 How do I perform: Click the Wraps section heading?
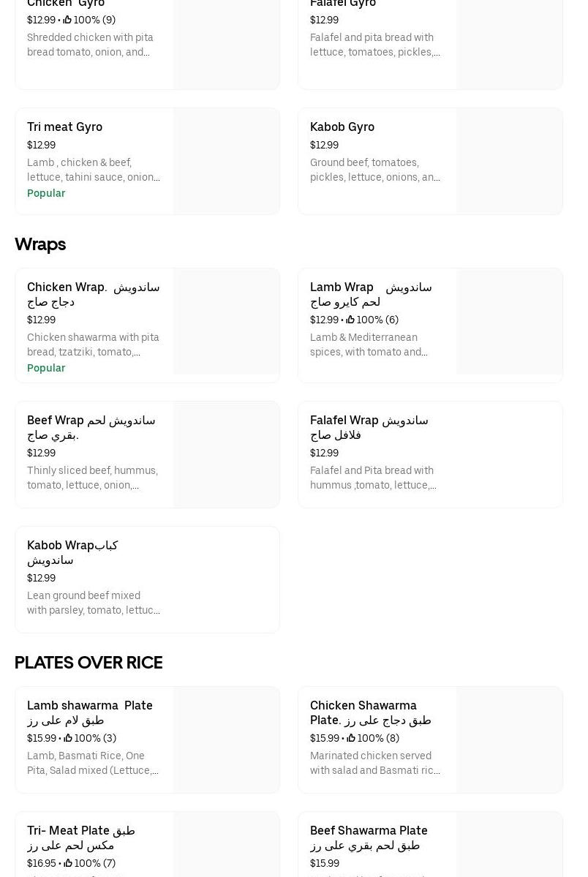click(40, 244)
